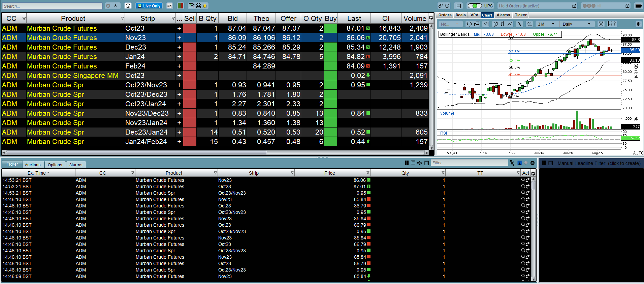Open the chart settings gear

(638, 24)
